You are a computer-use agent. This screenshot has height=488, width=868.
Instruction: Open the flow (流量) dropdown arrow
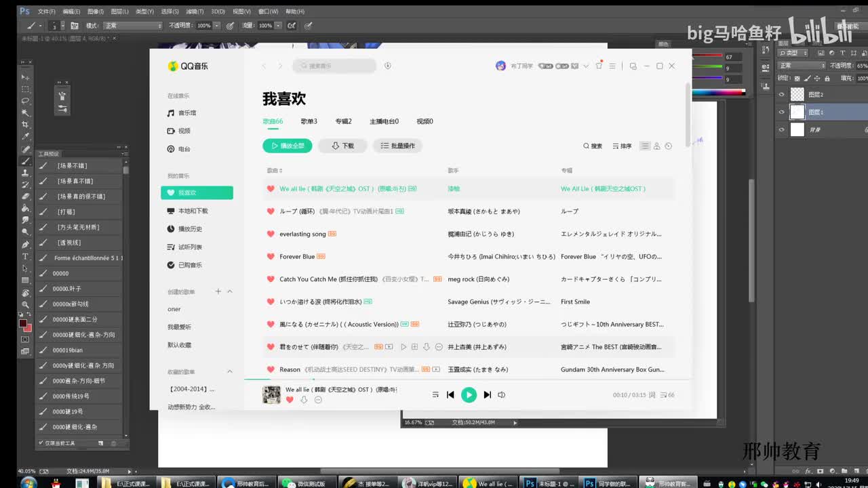[278, 25]
